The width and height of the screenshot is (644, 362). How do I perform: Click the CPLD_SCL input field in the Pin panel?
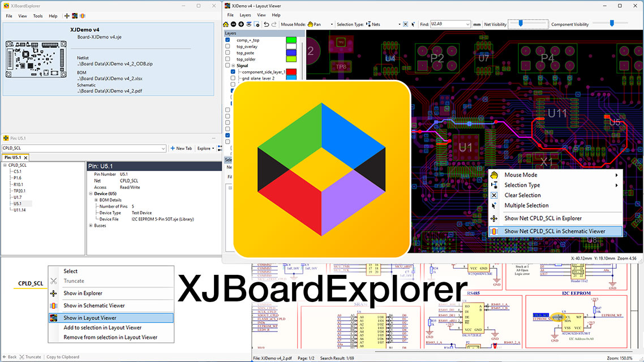(79, 148)
